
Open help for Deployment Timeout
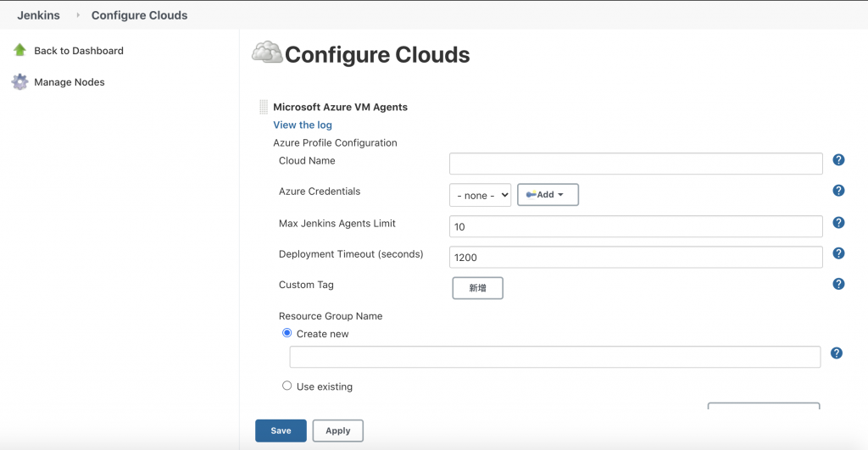click(x=838, y=253)
